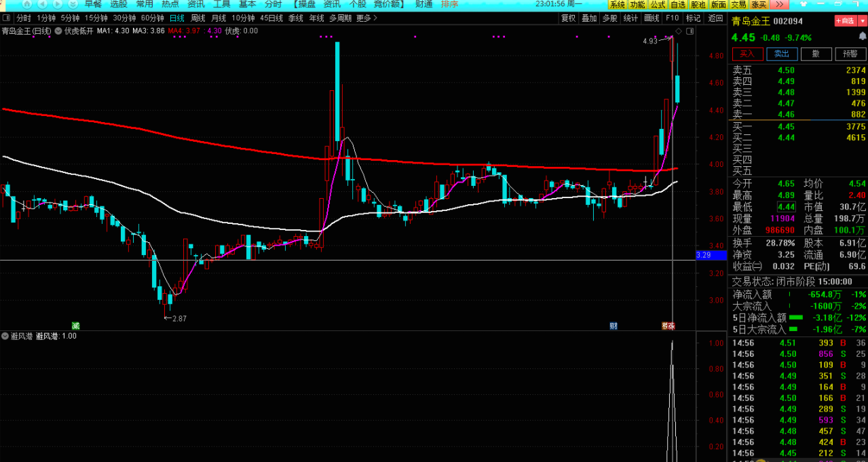
Task: Click the 系统 toolbar button
Action: coord(618,4)
